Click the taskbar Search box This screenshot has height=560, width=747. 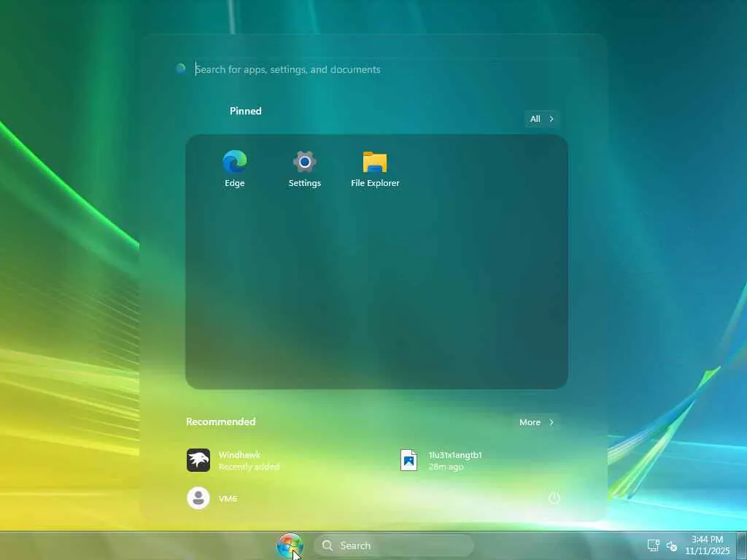pos(393,545)
